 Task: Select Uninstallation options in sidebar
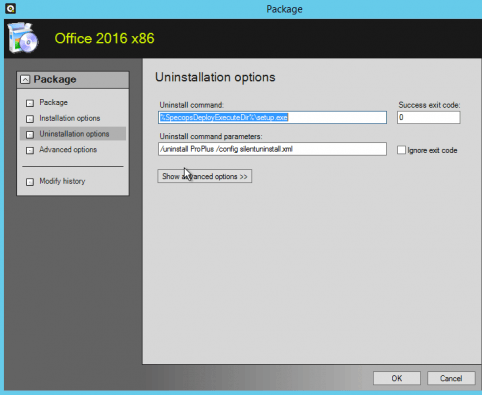[x=74, y=134]
